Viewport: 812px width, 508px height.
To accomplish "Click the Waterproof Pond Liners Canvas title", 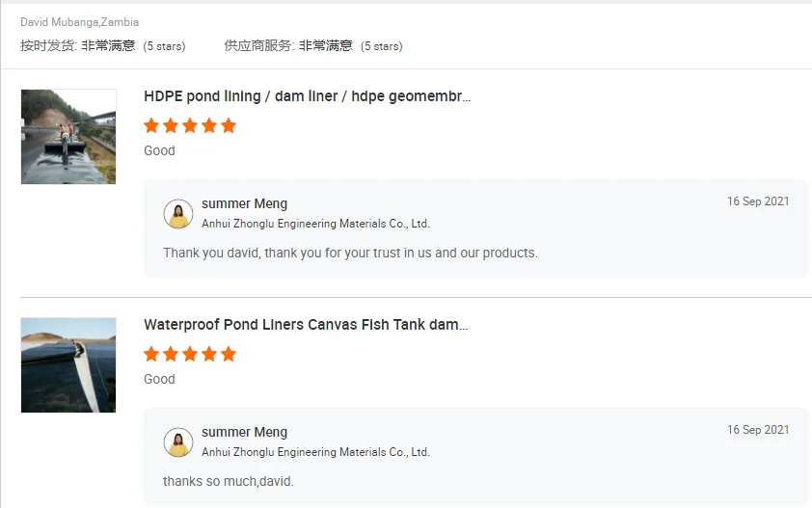I will point(306,325).
